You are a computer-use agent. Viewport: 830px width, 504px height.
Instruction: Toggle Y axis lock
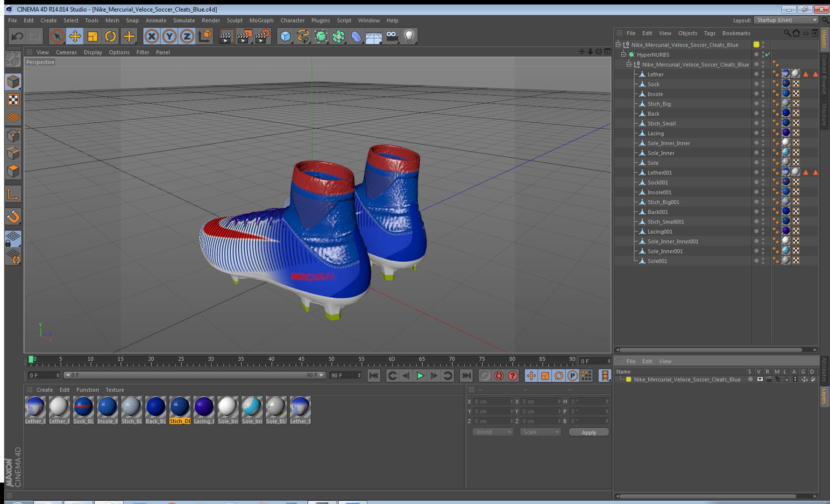[x=169, y=36]
